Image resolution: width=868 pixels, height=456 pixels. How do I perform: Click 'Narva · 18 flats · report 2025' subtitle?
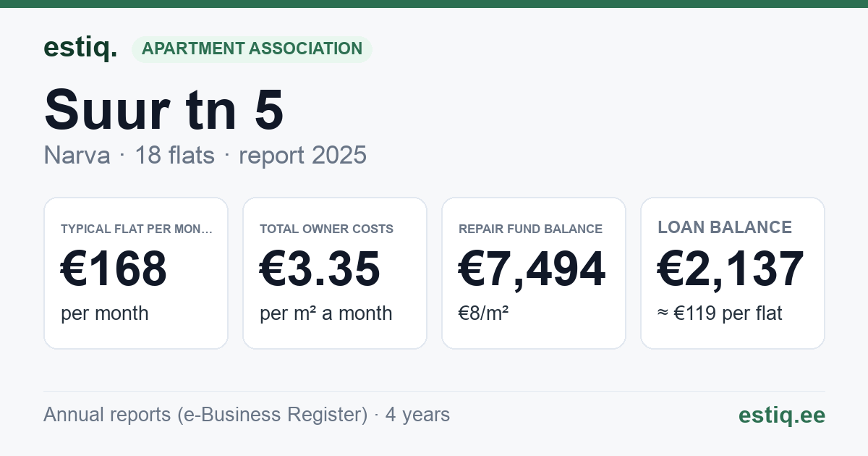pos(205,155)
